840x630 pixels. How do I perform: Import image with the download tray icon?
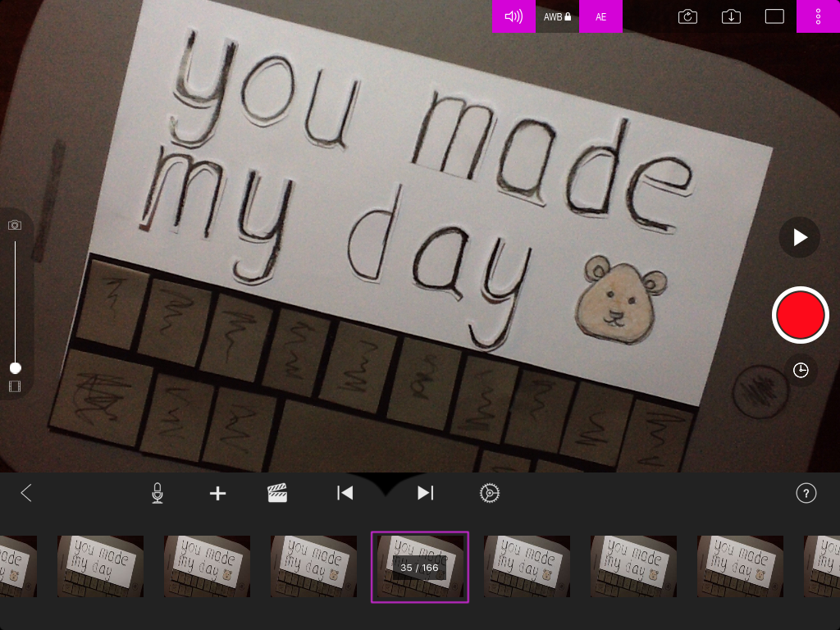731,16
